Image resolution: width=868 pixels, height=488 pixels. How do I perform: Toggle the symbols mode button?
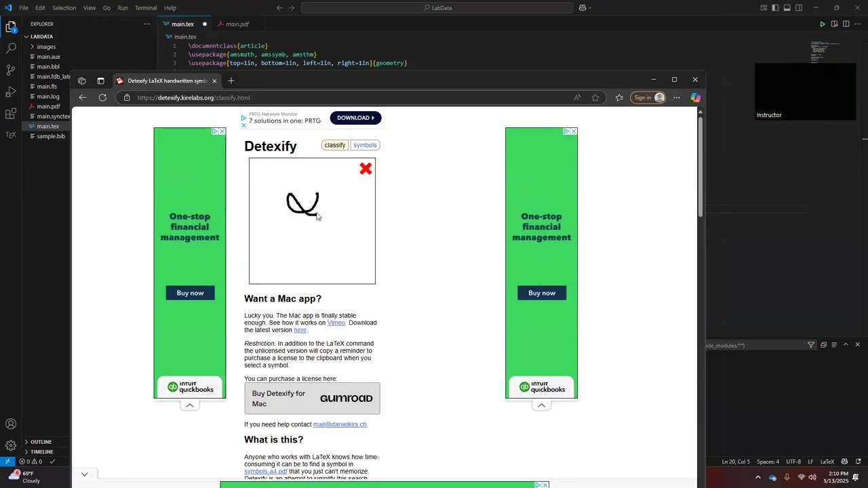tap(365, 145)
